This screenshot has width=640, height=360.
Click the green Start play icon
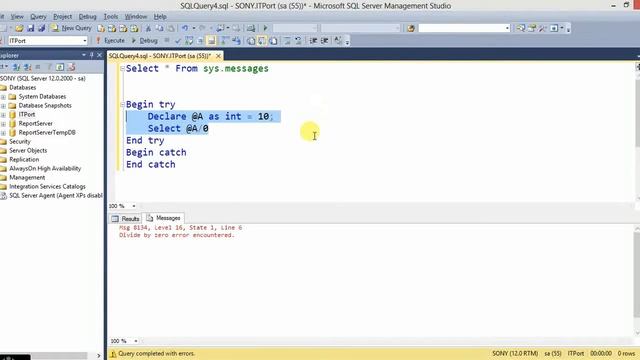[265, 28]
